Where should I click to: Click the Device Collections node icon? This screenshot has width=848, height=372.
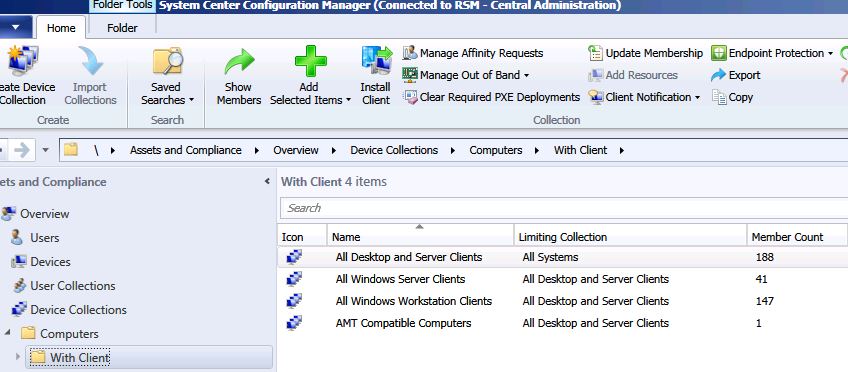pyautogui.click(x=19, y=309)
